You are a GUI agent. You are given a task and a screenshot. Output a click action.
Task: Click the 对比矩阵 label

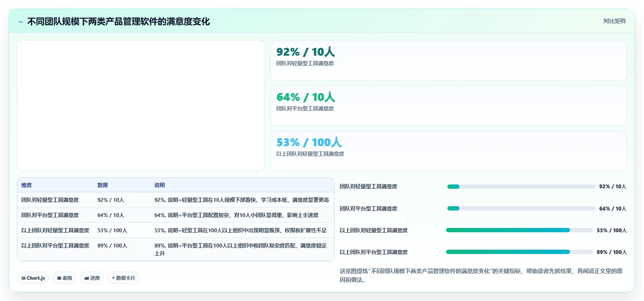(x=614, y=21)
